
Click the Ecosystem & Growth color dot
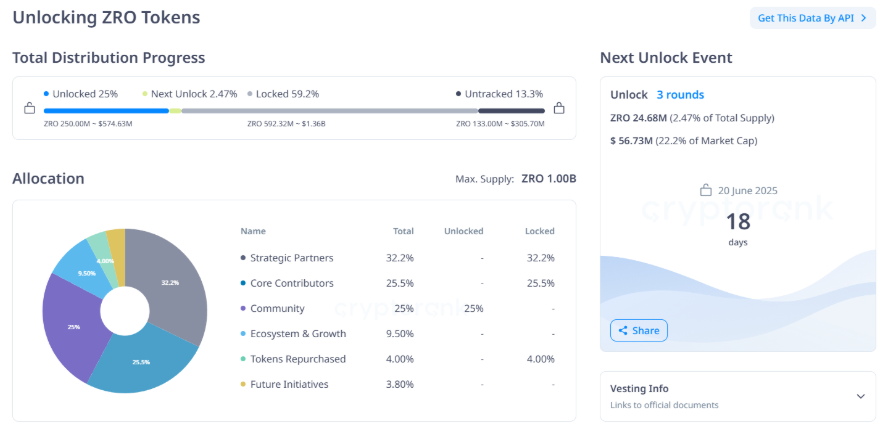tap(243, 334)
